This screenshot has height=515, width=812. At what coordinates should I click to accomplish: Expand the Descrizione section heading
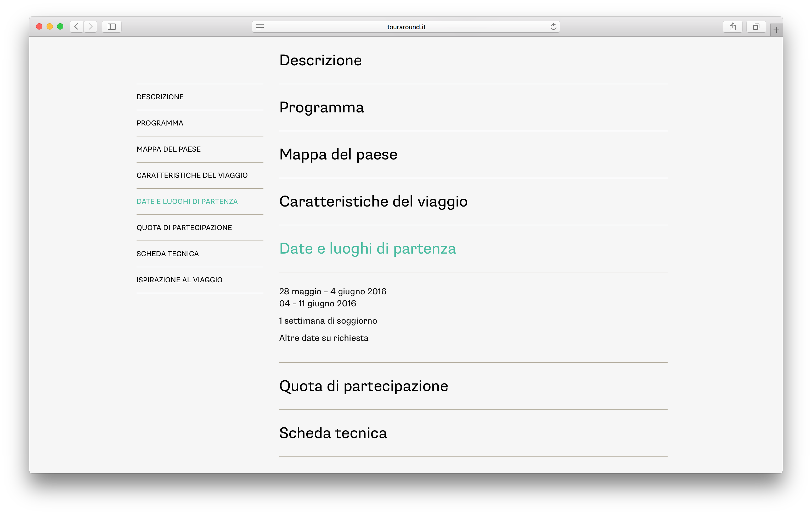(320, 60)
